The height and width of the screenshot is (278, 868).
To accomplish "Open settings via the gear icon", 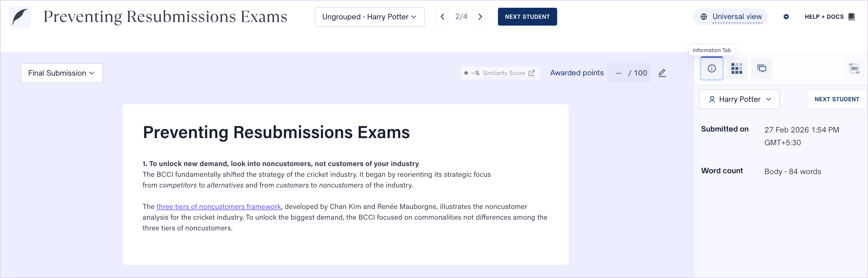I will pos(786,17).
